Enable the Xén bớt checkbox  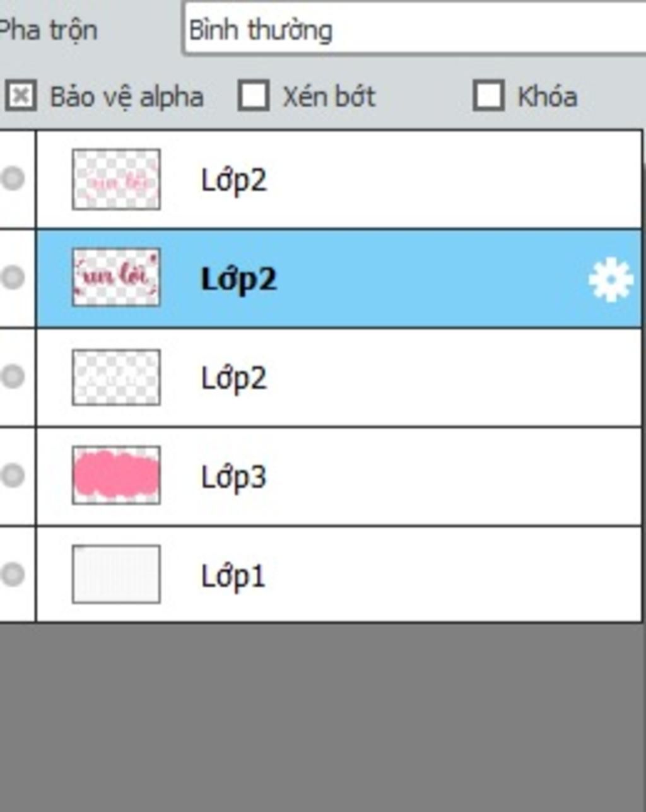point(254,96)
